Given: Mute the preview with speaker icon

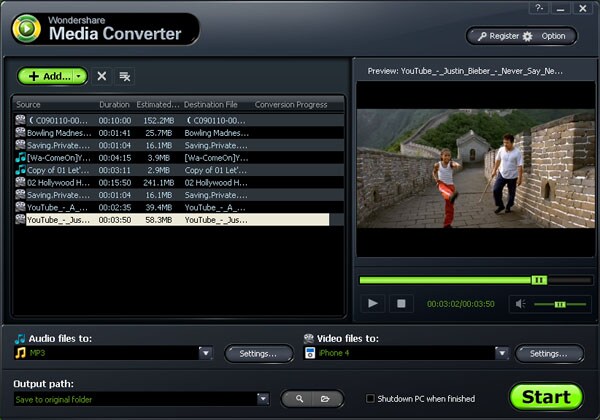Looking at the screenshot, I should [520, 304].
